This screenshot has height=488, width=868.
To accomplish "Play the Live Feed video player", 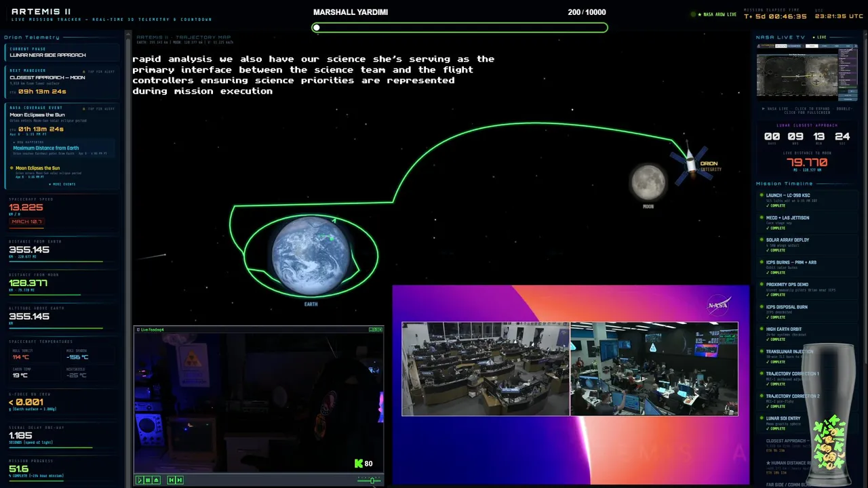I will [140, 480].
